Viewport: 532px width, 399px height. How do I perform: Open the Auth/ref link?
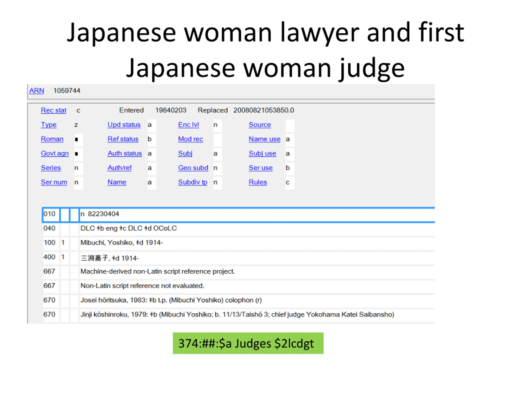click(119, 168)
